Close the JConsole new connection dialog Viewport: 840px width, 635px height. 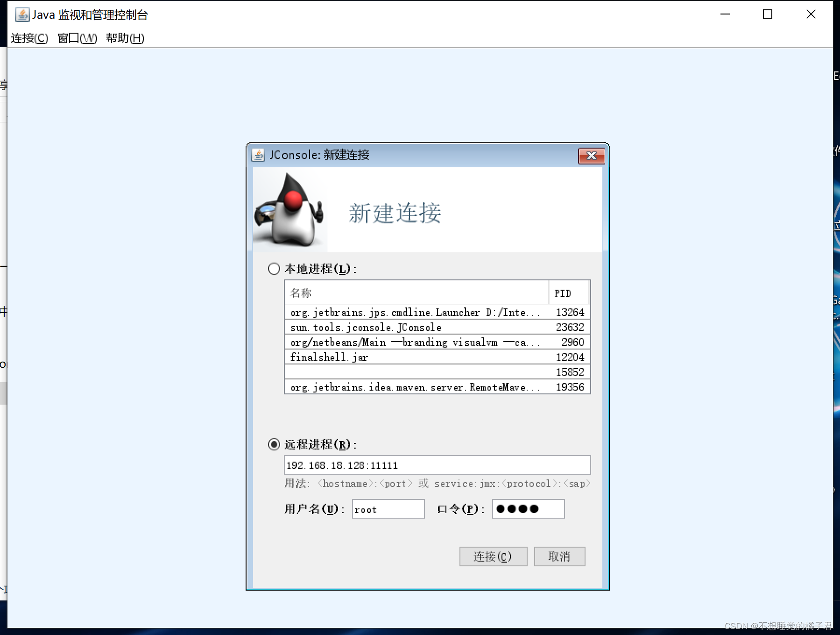click(x=591, y=156)
